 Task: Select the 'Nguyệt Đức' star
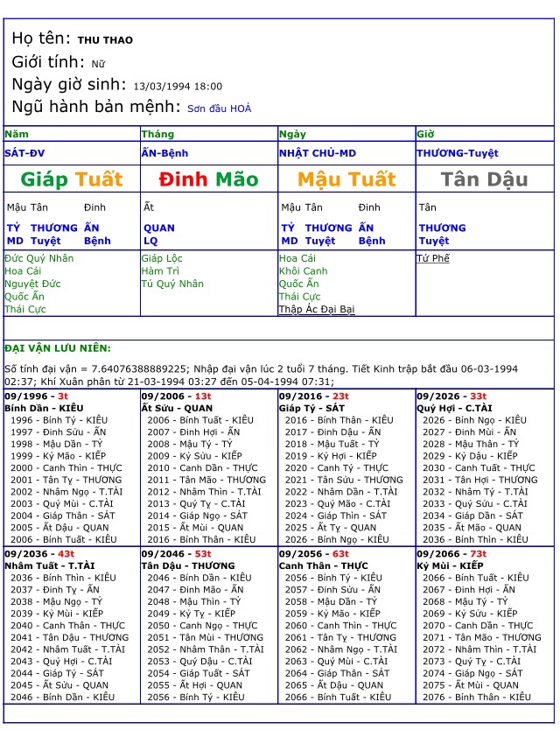[x=32, y=284]
